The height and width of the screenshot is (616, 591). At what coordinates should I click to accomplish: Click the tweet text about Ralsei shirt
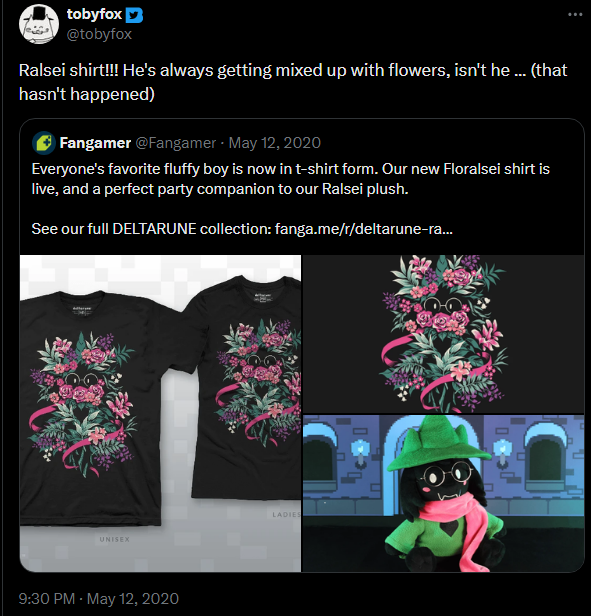point(293,82)
